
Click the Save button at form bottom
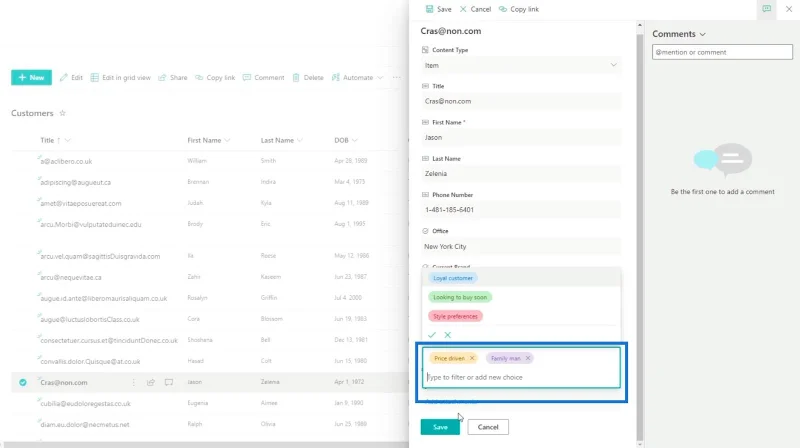point(440,427)
